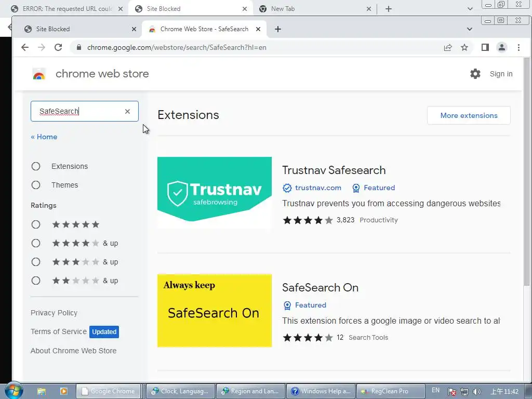Open a new tab in front window

tap(278, 29)
